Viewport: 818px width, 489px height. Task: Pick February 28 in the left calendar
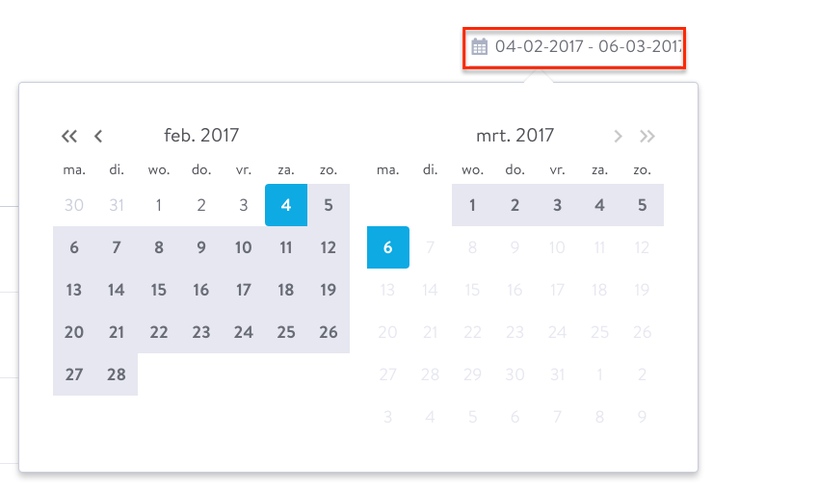pos(116,374)
